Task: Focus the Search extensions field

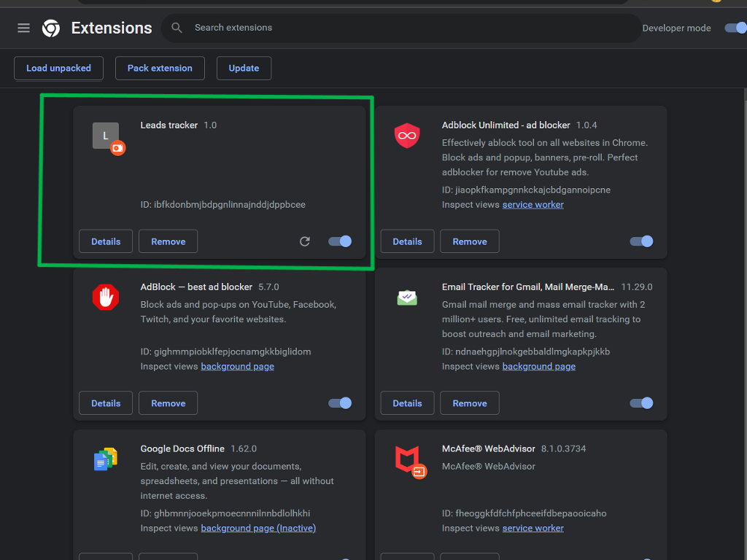Action: click(402, 28)
